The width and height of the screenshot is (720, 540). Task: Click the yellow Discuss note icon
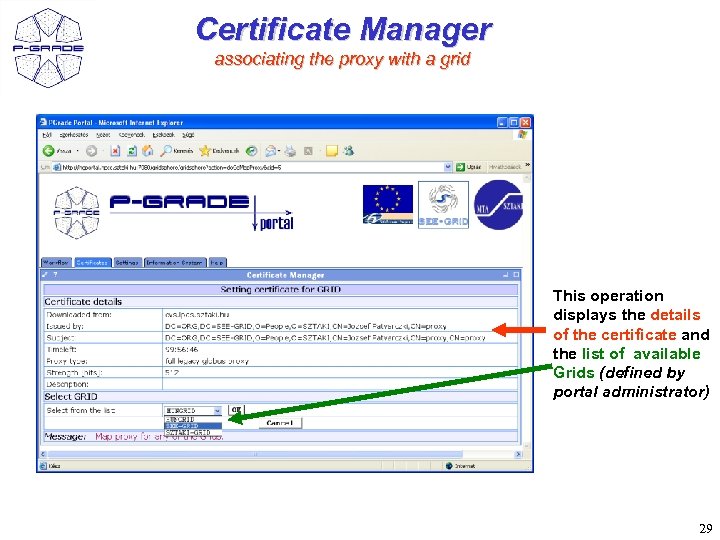(x=332, y=151)
